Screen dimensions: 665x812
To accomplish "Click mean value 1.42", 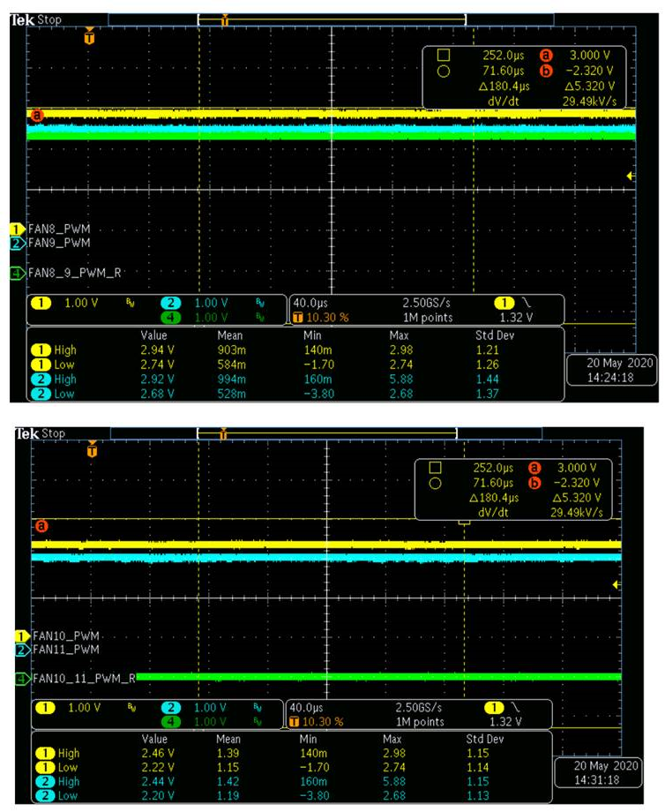I will coord(228,781).
